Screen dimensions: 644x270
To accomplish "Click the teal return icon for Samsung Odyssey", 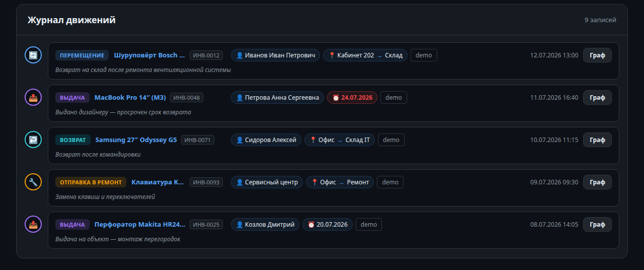I will coord(33,140).
